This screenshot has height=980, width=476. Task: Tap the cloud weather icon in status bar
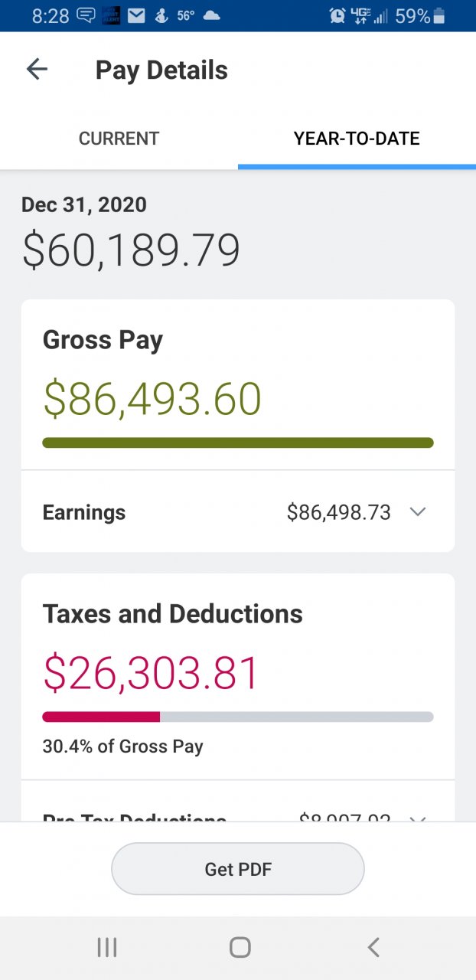[x=211, y=15]
